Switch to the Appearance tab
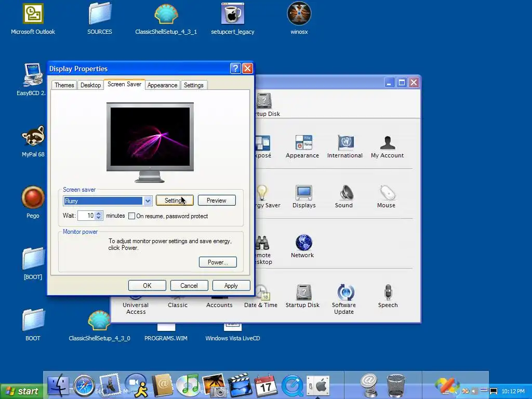 tap(162, 85)
